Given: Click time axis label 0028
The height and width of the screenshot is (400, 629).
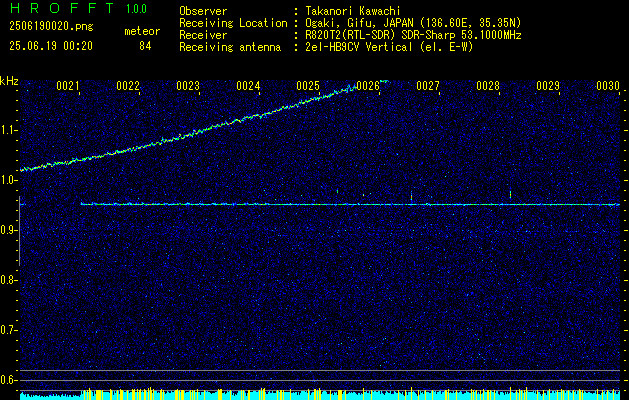Looking at the screenshot, I should coord(488,85).
